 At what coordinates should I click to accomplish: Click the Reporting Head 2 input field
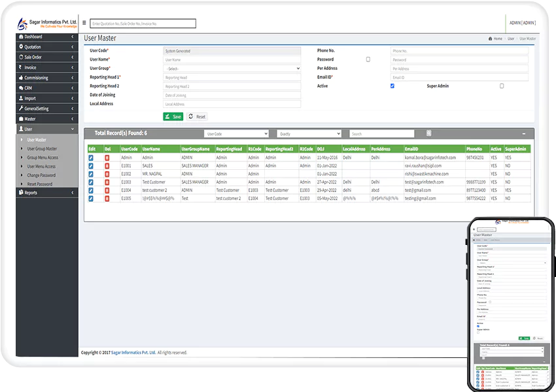pos(232,86)
